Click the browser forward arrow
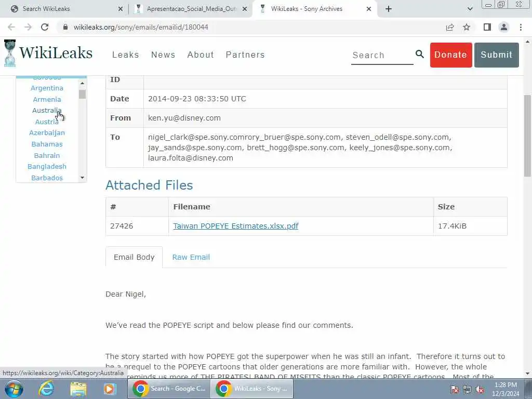 [x=28, y=27]
